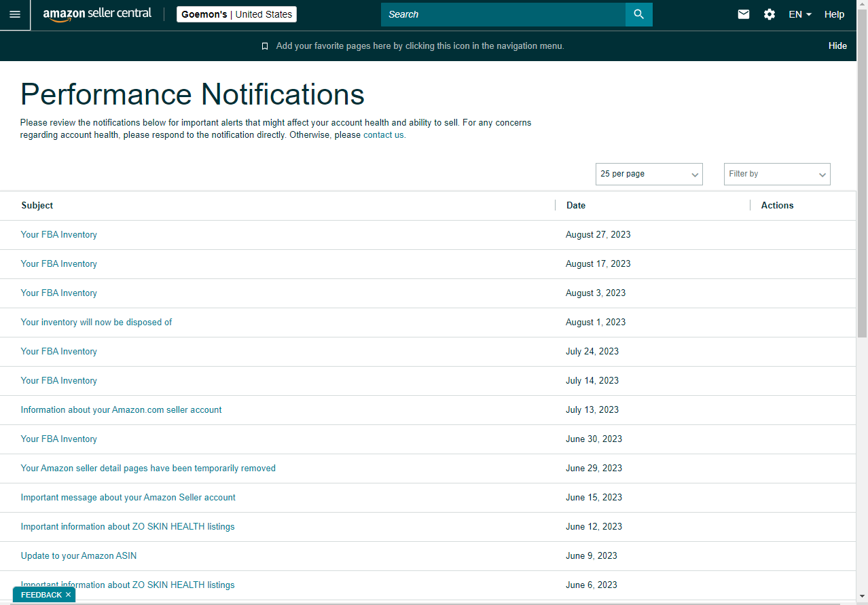Open 'seller detail pages have been temporarily removed'
The height and width of the screenshot is (605, 868).
pos(148,469)
